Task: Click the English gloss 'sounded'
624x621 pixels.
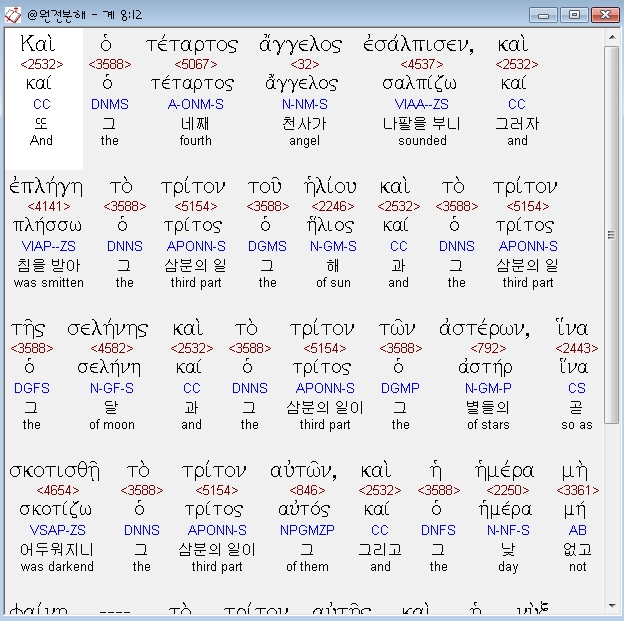Action: coord(422,141)
